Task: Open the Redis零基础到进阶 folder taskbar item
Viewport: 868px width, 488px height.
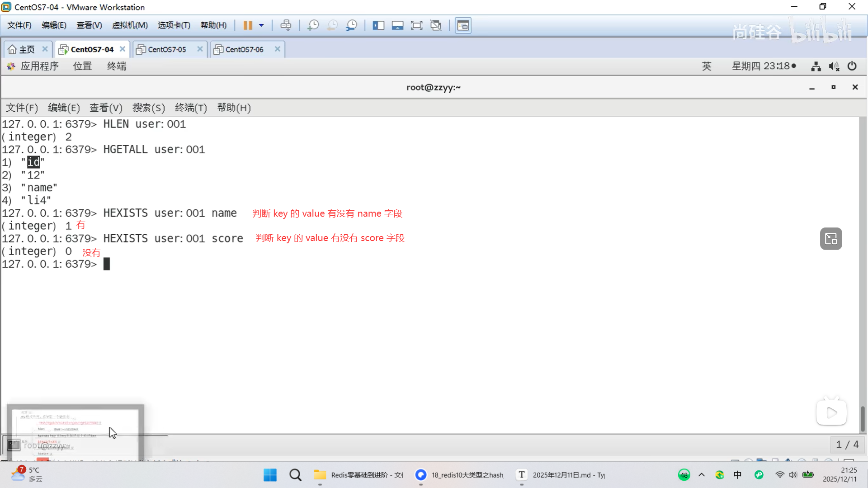Action: (x=359, y=475)
